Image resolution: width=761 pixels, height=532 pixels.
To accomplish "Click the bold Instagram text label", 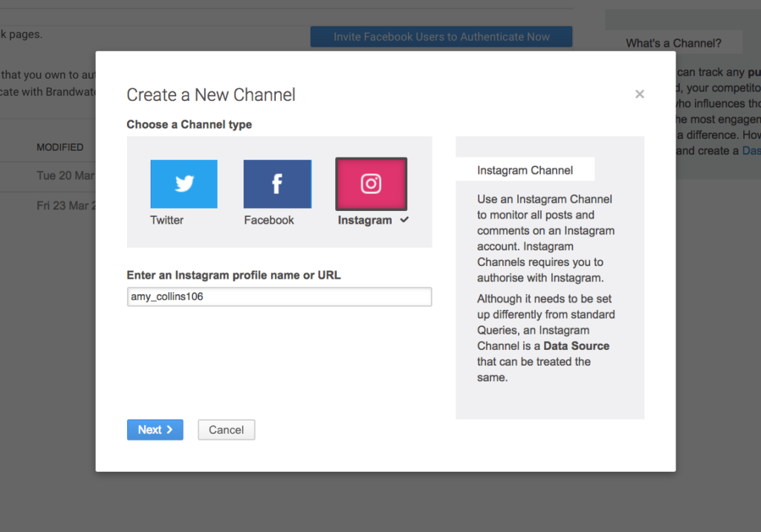I will coord(364,220).
